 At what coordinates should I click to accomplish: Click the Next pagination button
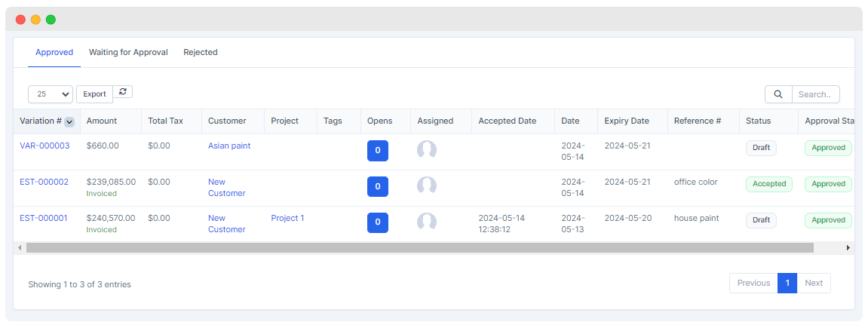tap(814, 283)
